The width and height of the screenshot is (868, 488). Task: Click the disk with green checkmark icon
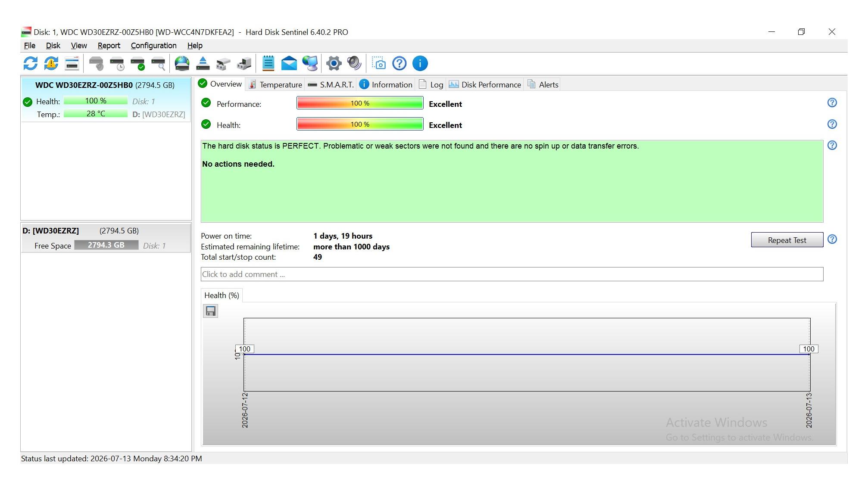coord(138,63)
